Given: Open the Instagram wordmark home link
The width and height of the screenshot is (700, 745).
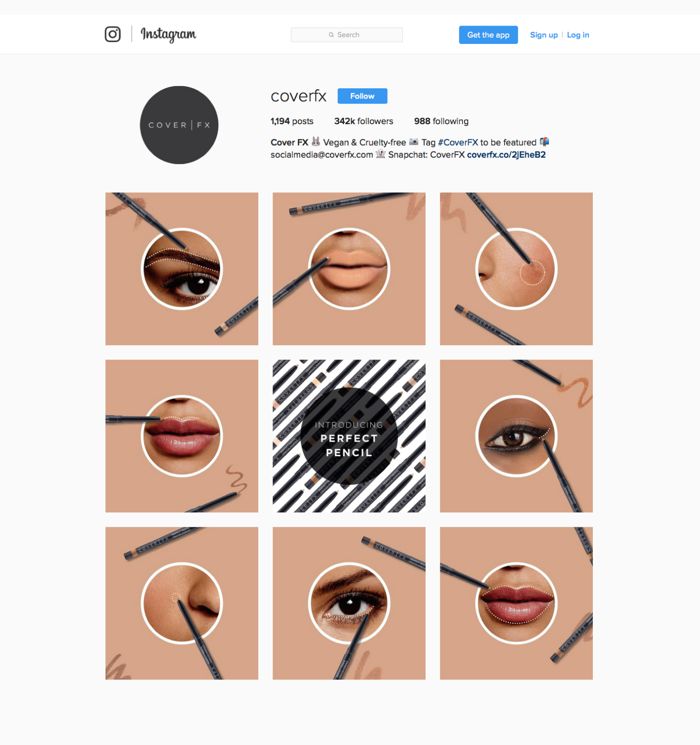Looking at the screenshot, I should click(168, 34).
